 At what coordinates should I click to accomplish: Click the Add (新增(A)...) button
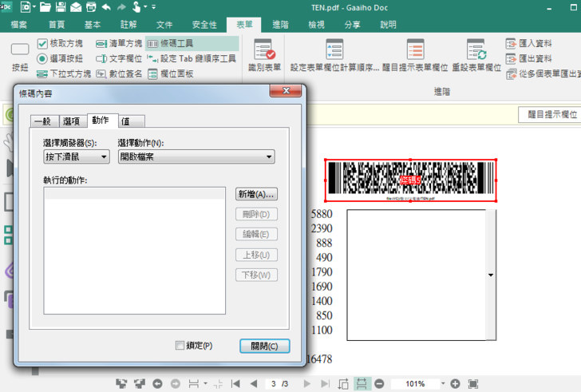(x=256, y=194)
